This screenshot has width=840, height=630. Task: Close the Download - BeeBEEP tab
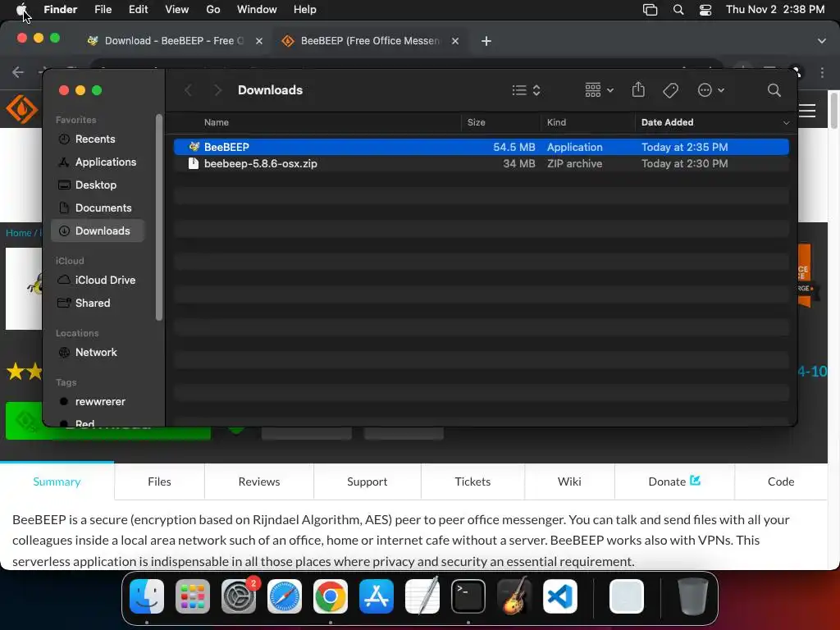pos(259,41)
